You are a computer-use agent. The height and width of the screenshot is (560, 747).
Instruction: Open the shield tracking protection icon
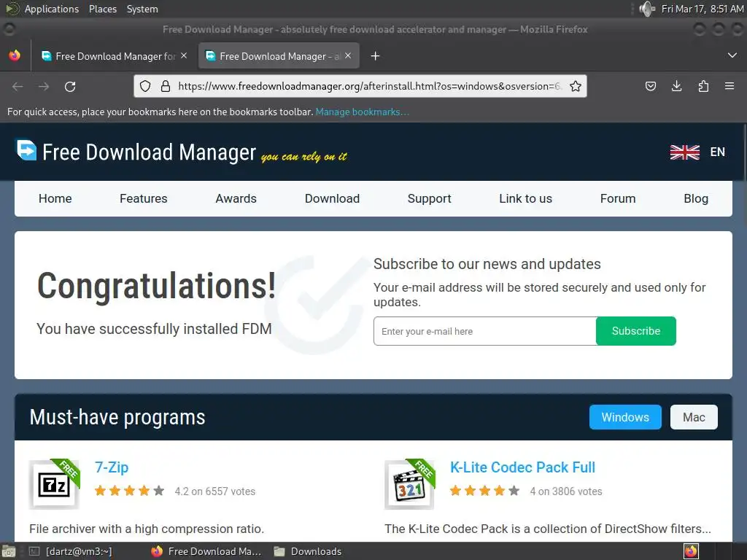coord(145,86)
